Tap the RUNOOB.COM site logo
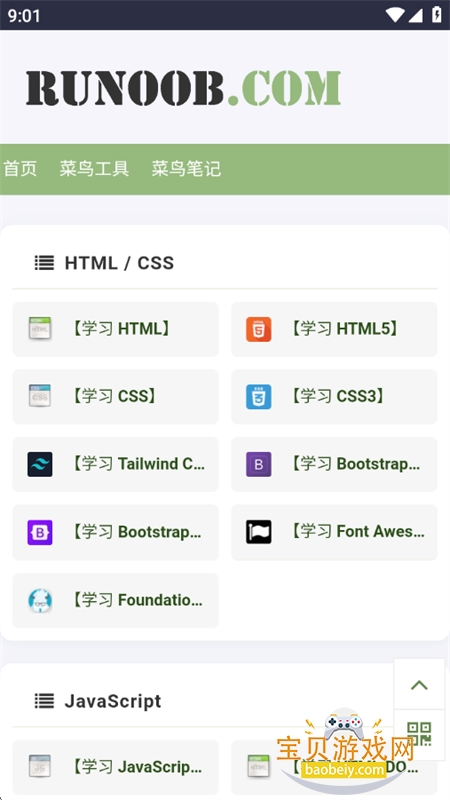This screenshot has width=450, height=800. 183,88
